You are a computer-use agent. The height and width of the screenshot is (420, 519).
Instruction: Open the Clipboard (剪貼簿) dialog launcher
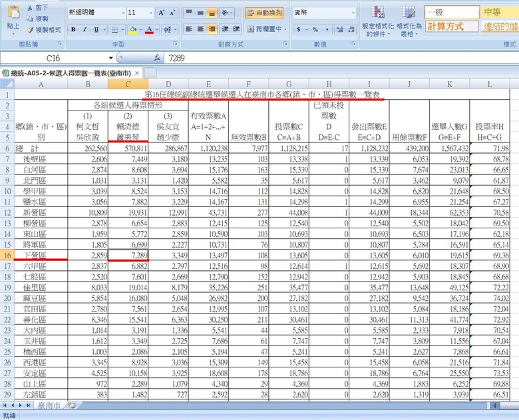click(60, 44)
